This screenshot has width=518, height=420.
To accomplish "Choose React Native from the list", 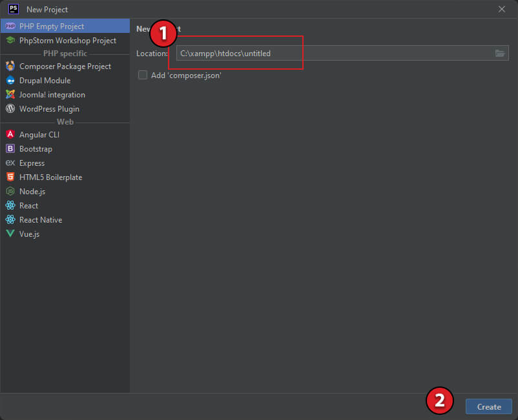I will click(x=39, y=219).
